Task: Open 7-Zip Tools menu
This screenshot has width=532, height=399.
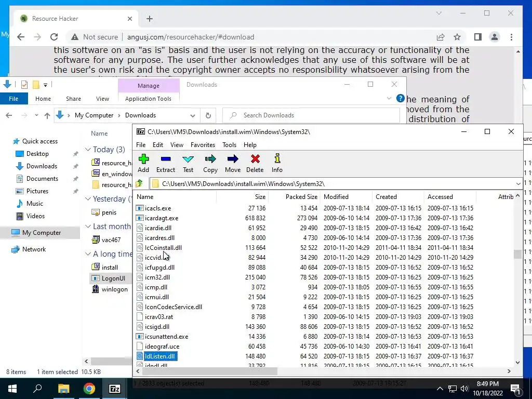Action: tap(229, 145)
